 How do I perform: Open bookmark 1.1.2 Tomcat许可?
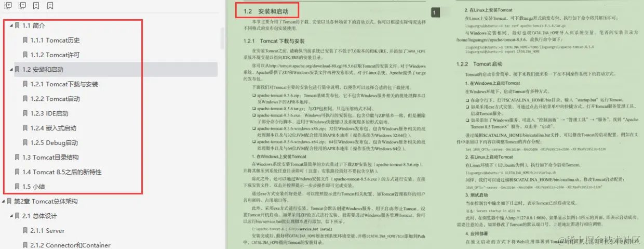(55, 55)
